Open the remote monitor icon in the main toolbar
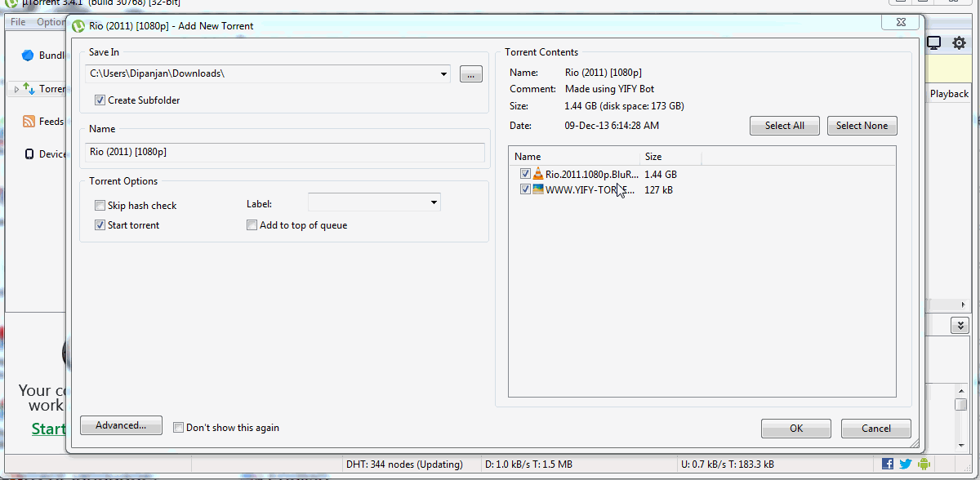980x480 pixels. pyautogui.click(x=933, y=43)
